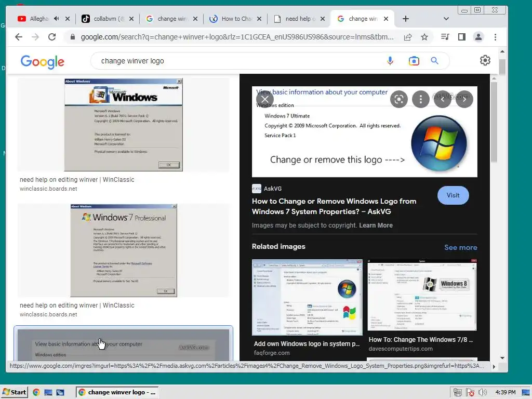Click the page vertical scrollbar thumb

point(502,67)
